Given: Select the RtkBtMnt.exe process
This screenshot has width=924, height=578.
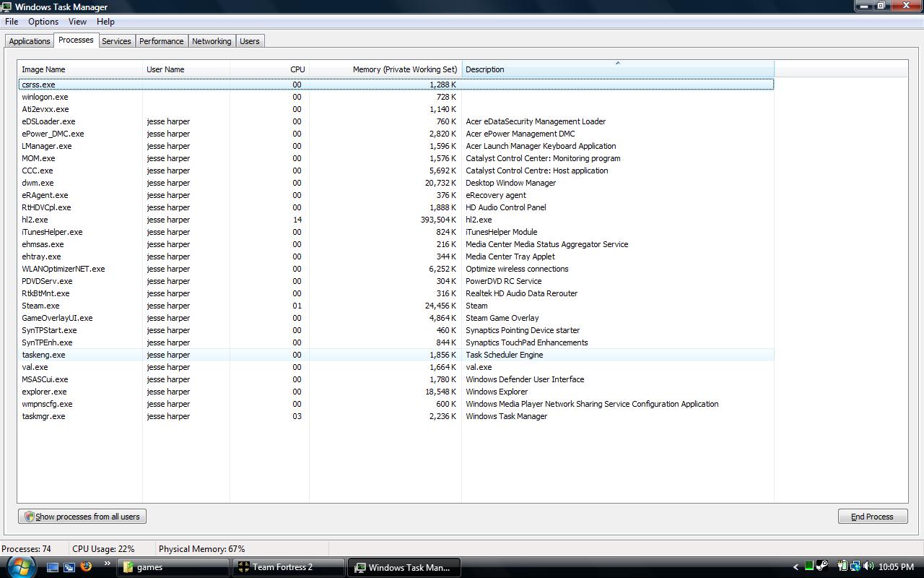Looking at the screenshot, I should point(396,293).
